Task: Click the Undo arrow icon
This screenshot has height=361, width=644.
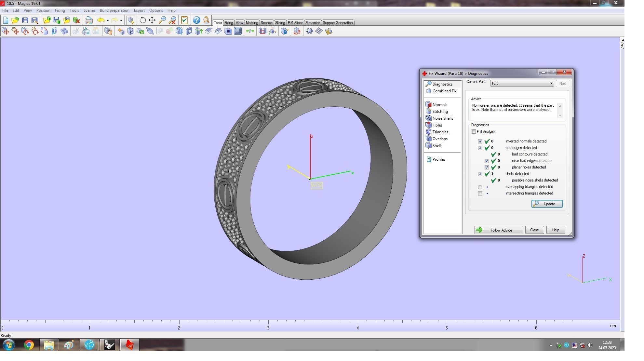Action: [x=101, y=20]
